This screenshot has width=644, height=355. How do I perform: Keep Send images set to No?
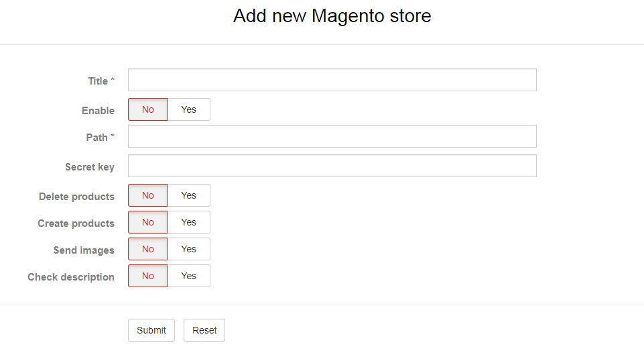[x=148, y=249]
